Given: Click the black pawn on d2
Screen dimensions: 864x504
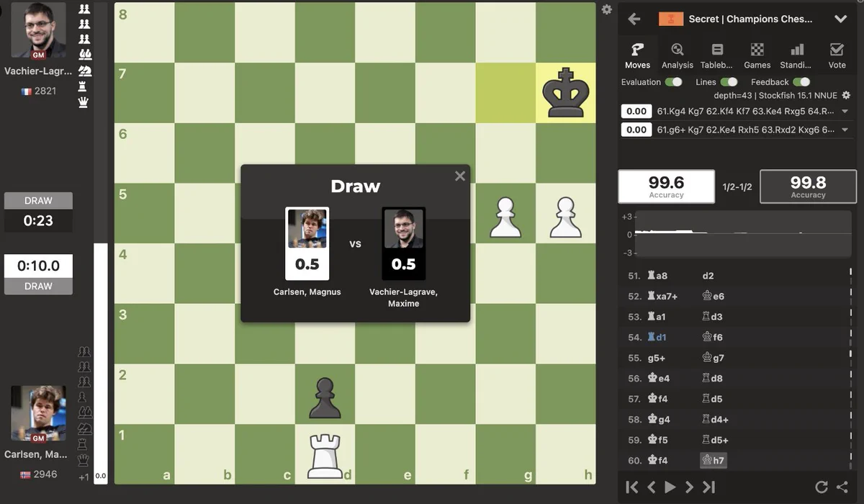Looking at the screenshot, I should [325, 397].
